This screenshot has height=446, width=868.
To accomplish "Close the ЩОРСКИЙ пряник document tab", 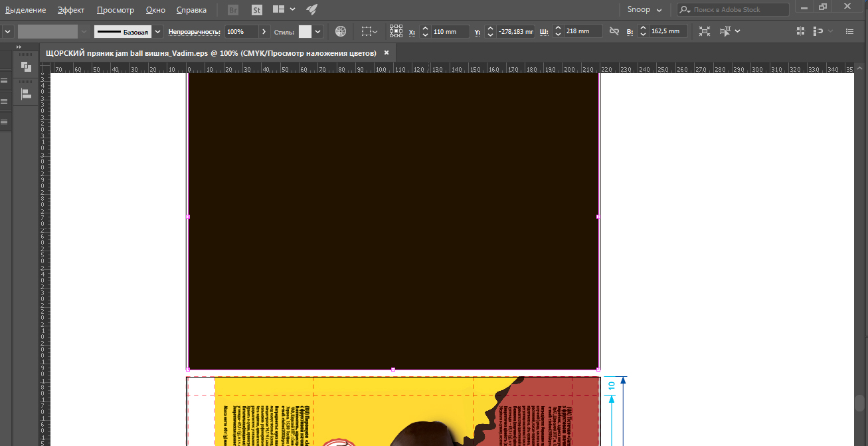I will point(387,53).
